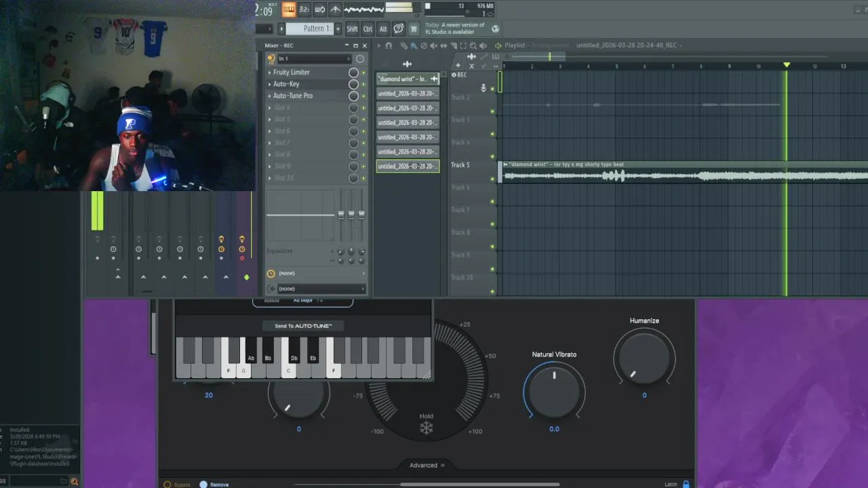Screen dimensions: 868x488
Task: Mute Track 5 using its green LED
Action: click(x=492, y=179)
